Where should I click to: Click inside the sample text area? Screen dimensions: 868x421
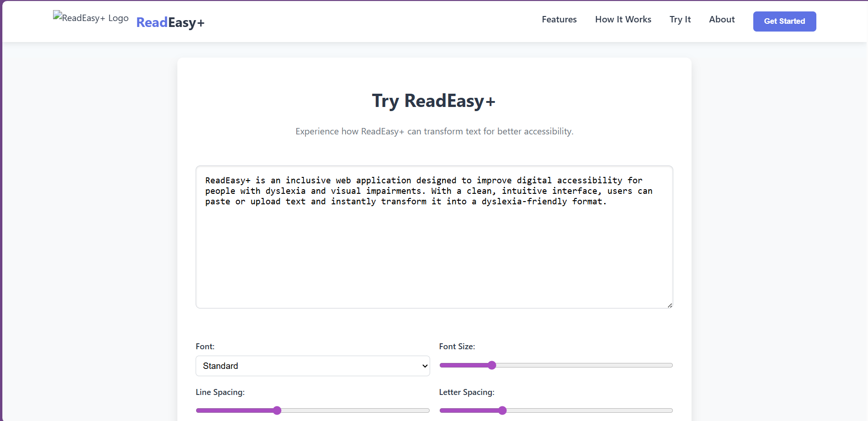434,251
